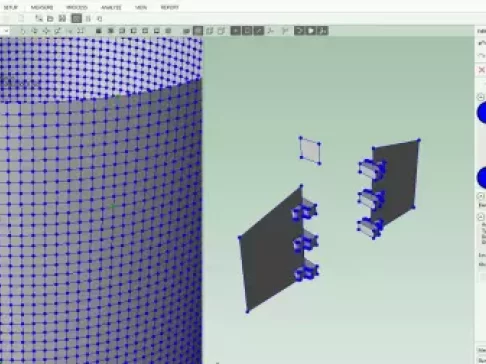Open the SETUP menu

10,7
